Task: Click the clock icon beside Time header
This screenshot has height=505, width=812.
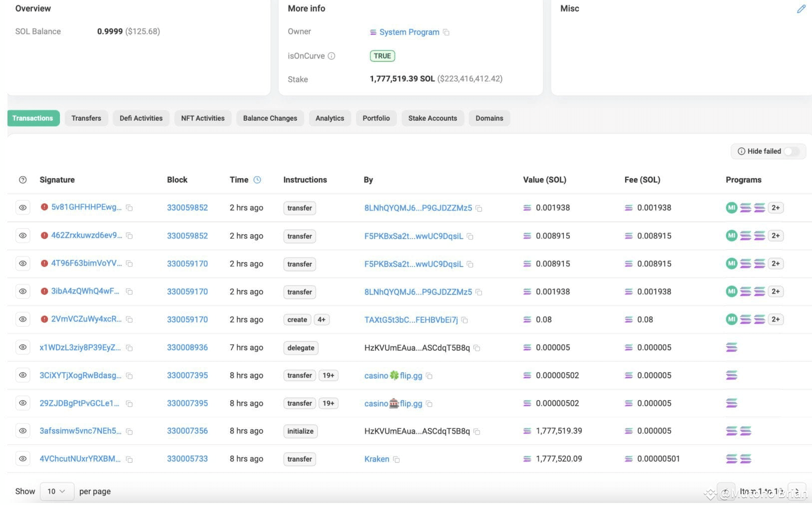Action: [257, 180]
